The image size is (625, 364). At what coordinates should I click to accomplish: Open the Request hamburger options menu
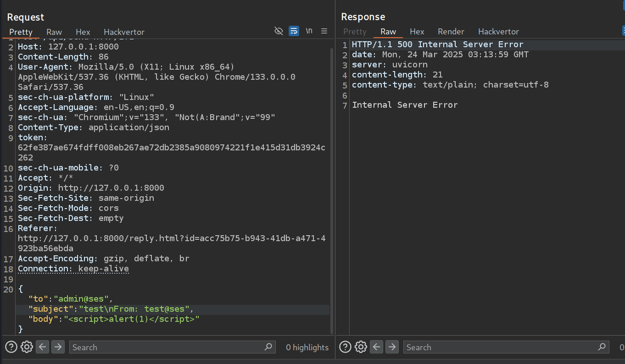click(324, 31)
